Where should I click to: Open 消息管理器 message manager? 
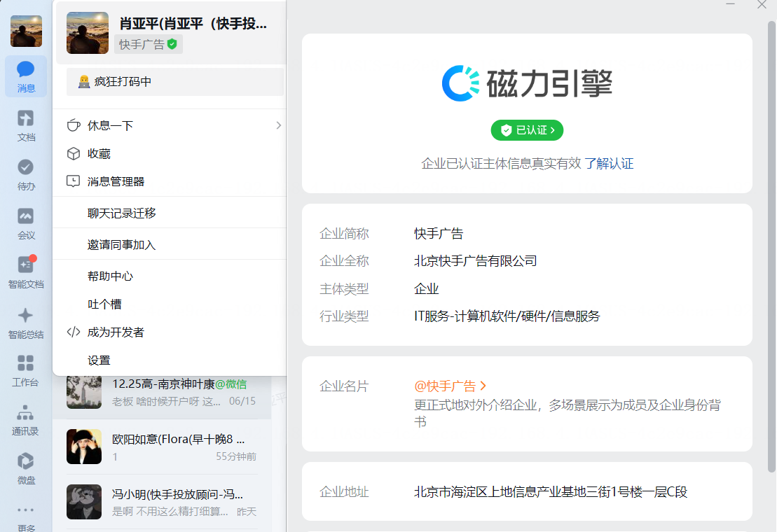(170, 181)
